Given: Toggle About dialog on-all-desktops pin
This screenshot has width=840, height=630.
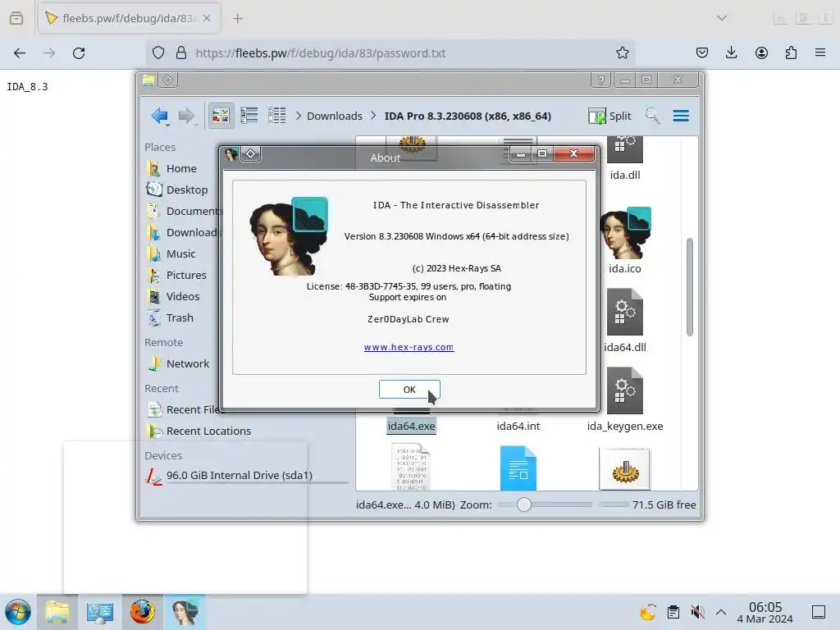Looking at the screenshot, I should click(250, 154).
